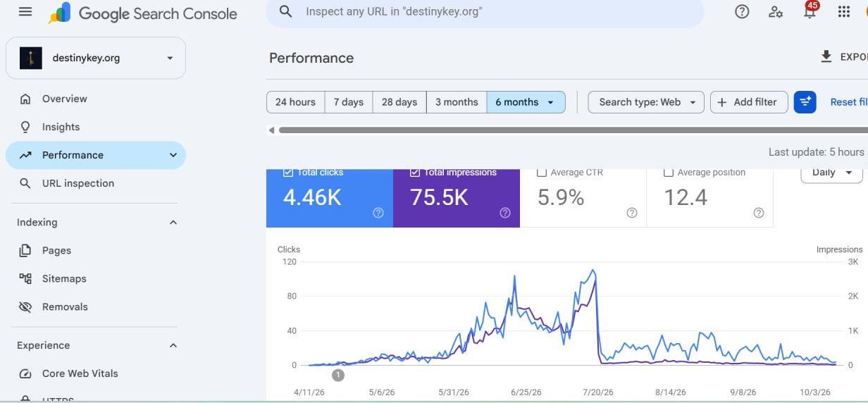This screenshot has width=868, height=403.
Task: Open the Daily granularity dropdown
Action: (831, 173)
